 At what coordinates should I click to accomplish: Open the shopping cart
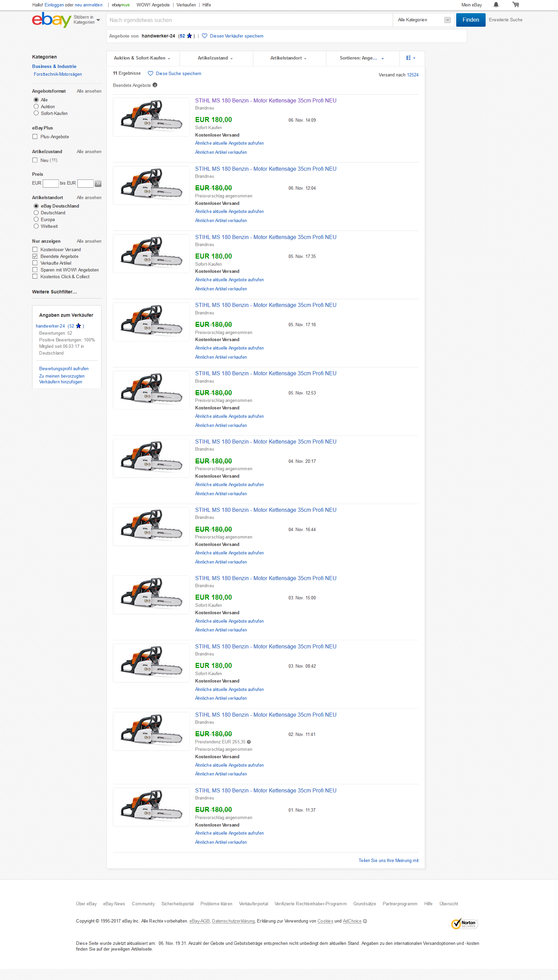515,5
